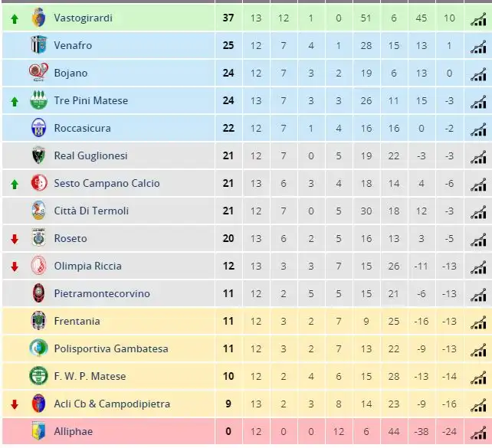This screenshot has width=492, height=448.
Task: Click Vastogirardi's 37 points cell
Action: 228,18
